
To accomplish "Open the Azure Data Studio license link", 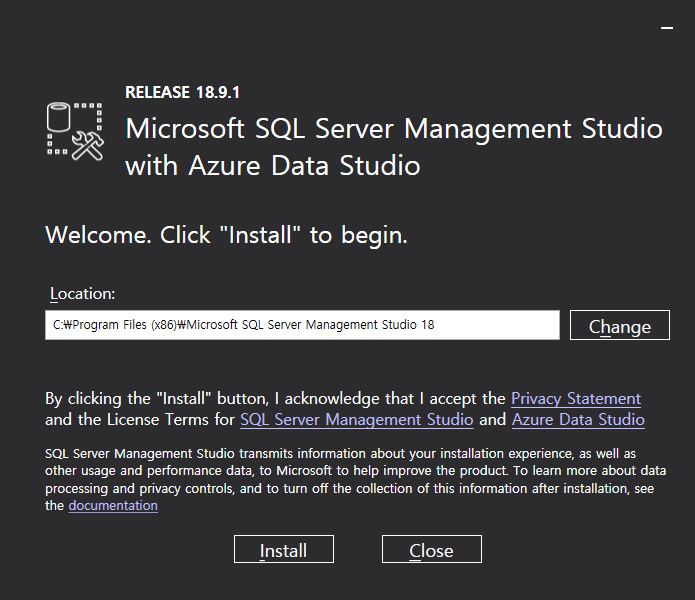I will pyautogui.click(x=578, y=419).
